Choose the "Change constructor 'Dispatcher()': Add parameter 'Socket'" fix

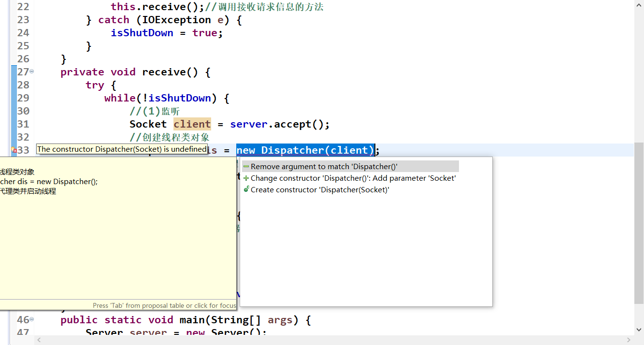point(351,178)
